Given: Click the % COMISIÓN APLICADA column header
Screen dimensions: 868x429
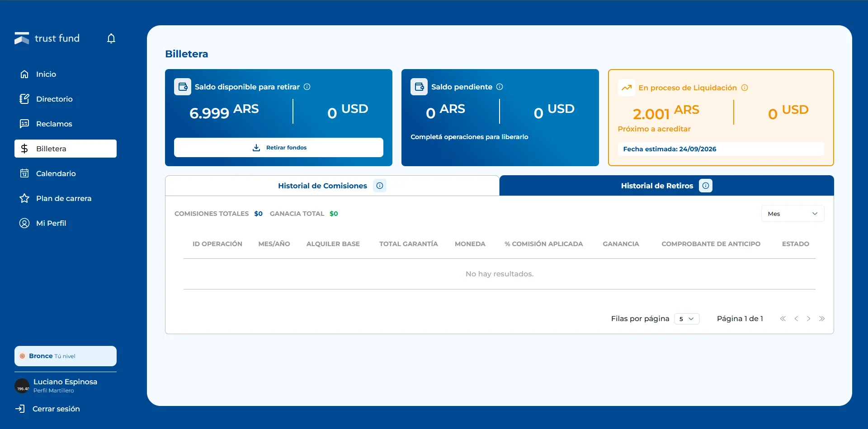Looking at the screenshot, I should coord(543,244).
